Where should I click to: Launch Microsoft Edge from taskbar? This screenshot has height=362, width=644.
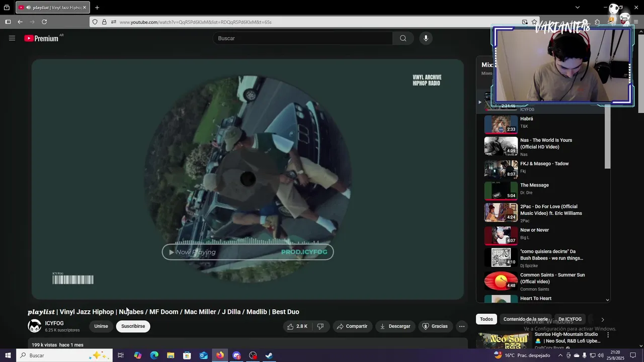coord(154,355)
